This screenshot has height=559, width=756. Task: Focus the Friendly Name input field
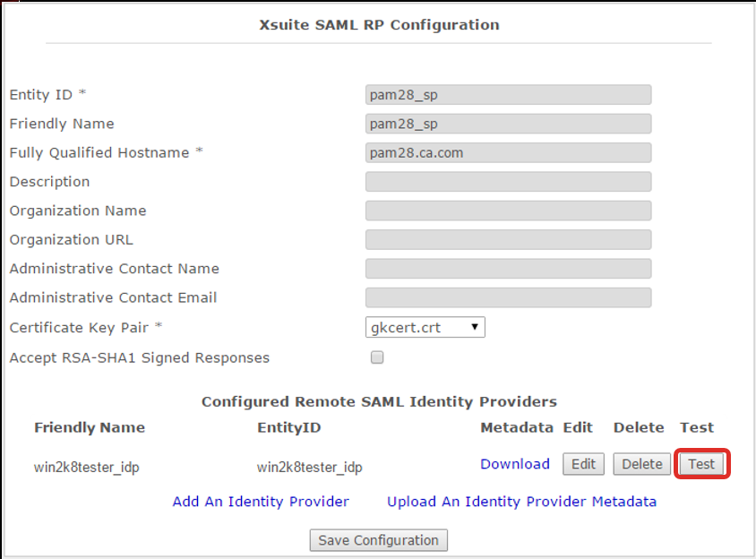click(x=508, y=124)
